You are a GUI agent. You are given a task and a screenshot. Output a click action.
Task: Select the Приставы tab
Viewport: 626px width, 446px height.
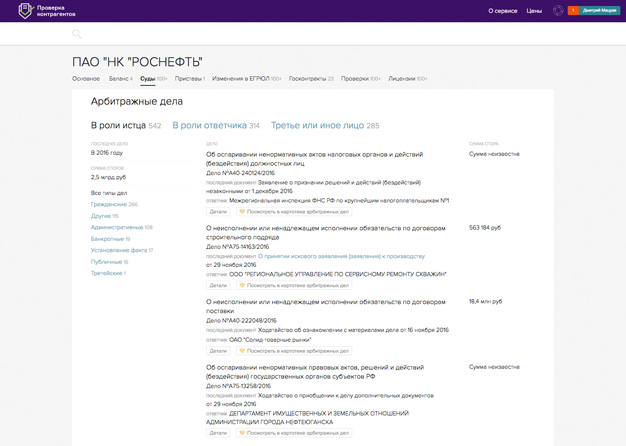click(190, 79)
